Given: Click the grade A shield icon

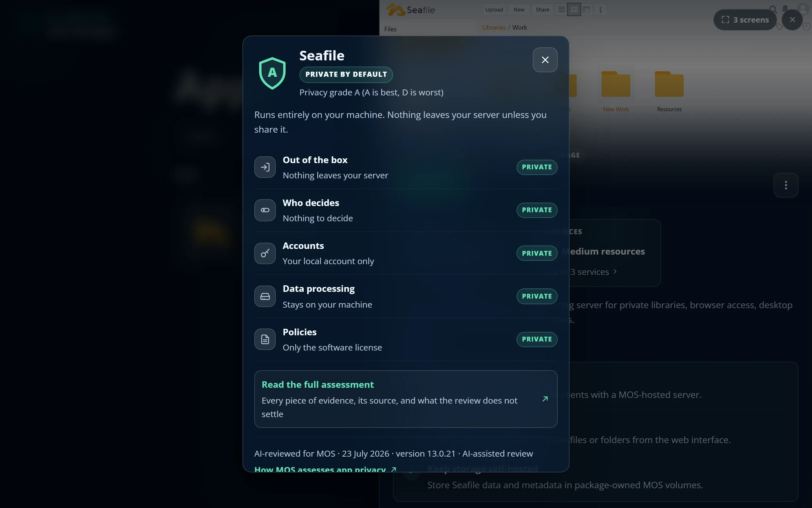Looking at the screenshot, I should tap(272, 73).
